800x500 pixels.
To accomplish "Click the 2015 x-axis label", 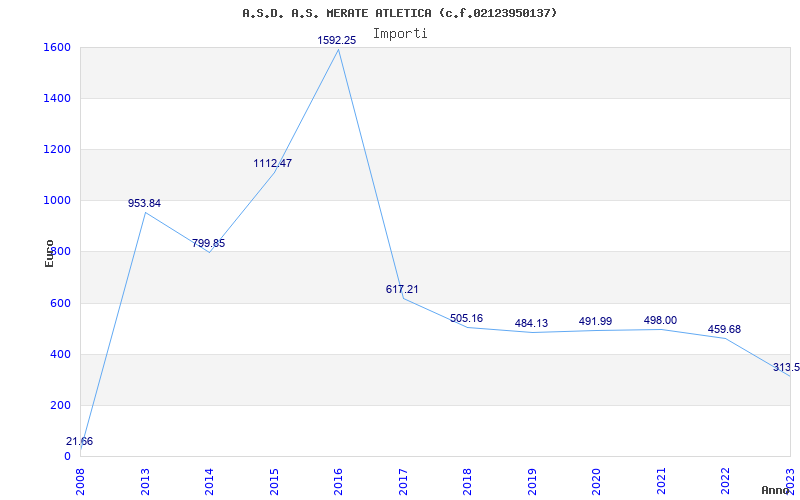I will [274, 481].
